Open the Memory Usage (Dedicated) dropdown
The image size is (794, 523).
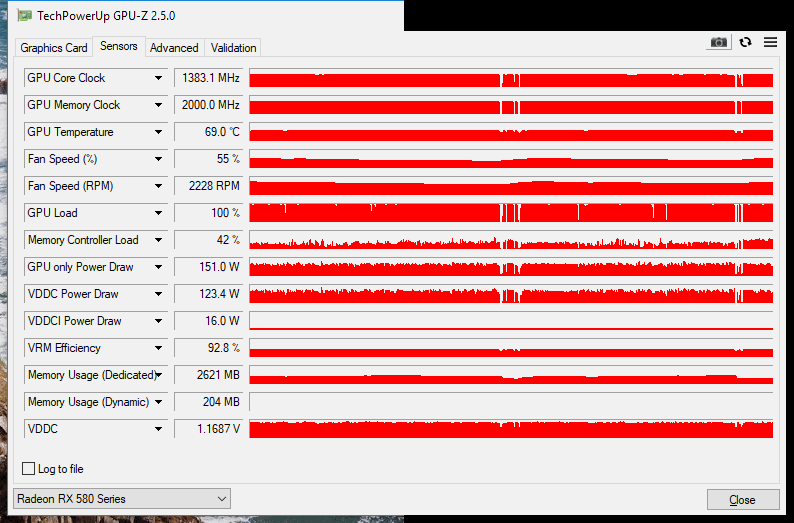[x=158, y=375]
